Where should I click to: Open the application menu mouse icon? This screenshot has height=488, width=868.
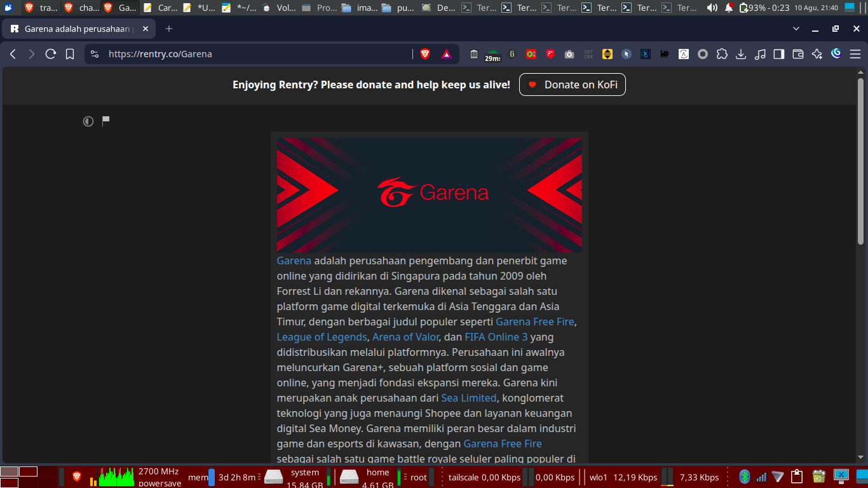(8, 8)
